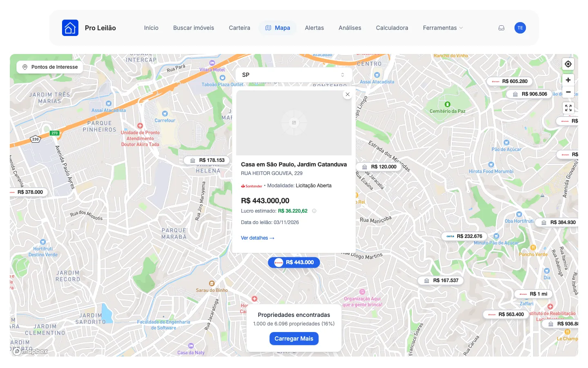Select the R$ 120.000 property marker
The image size is (588, 368).
pyautogui.click(x=379, y=167)
